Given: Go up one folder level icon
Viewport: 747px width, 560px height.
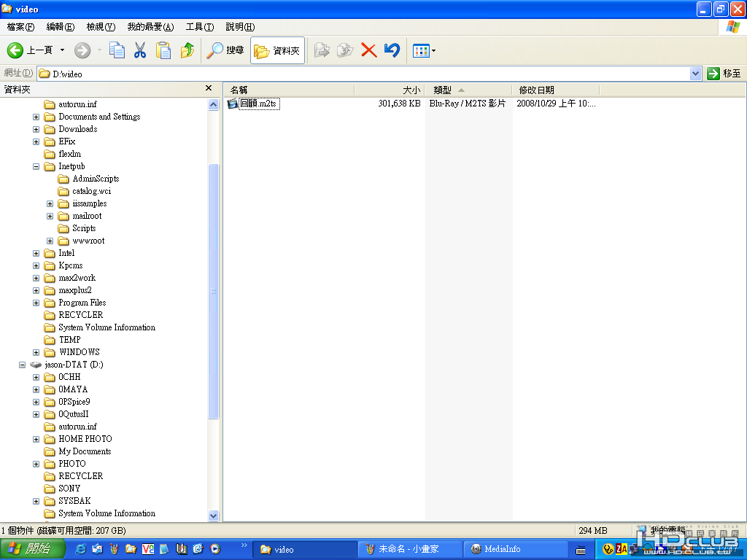Looking at the screenshot, I should pyautogui.click(x=187, y=50).
